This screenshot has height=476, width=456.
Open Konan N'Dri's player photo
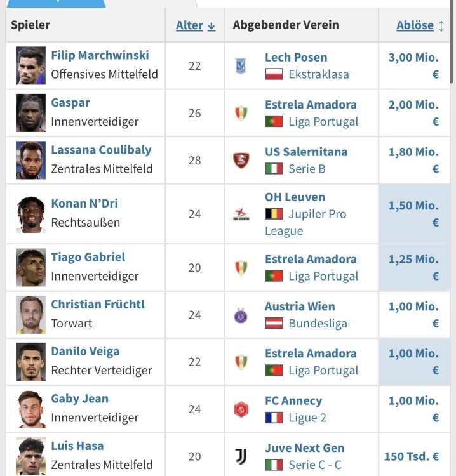(30, 215)
